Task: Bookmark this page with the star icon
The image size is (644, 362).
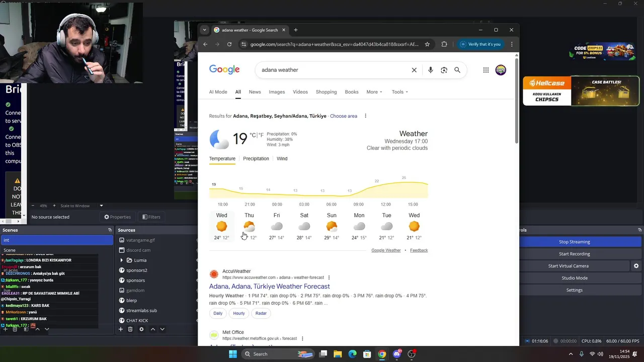Action: coord(427,44)
